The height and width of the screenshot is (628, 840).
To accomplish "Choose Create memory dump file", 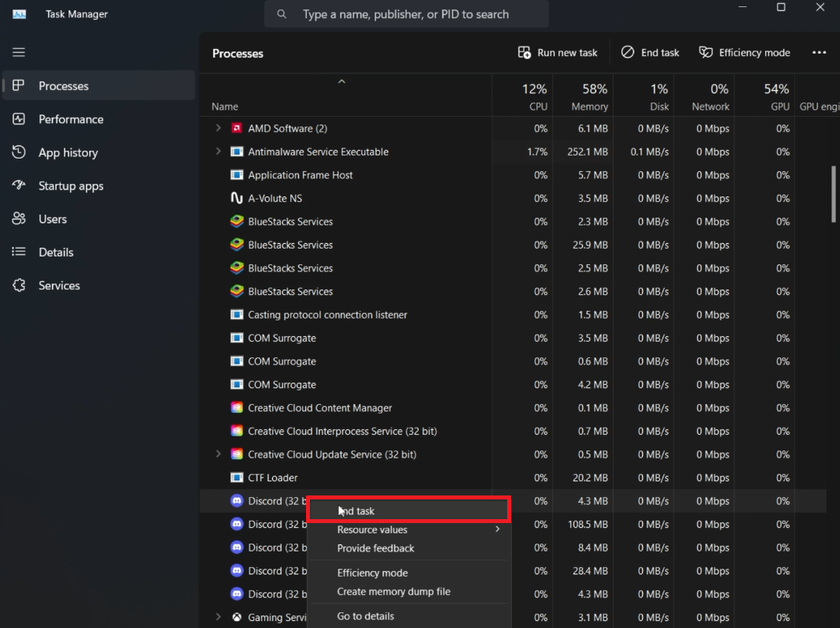I will (393, 592).
